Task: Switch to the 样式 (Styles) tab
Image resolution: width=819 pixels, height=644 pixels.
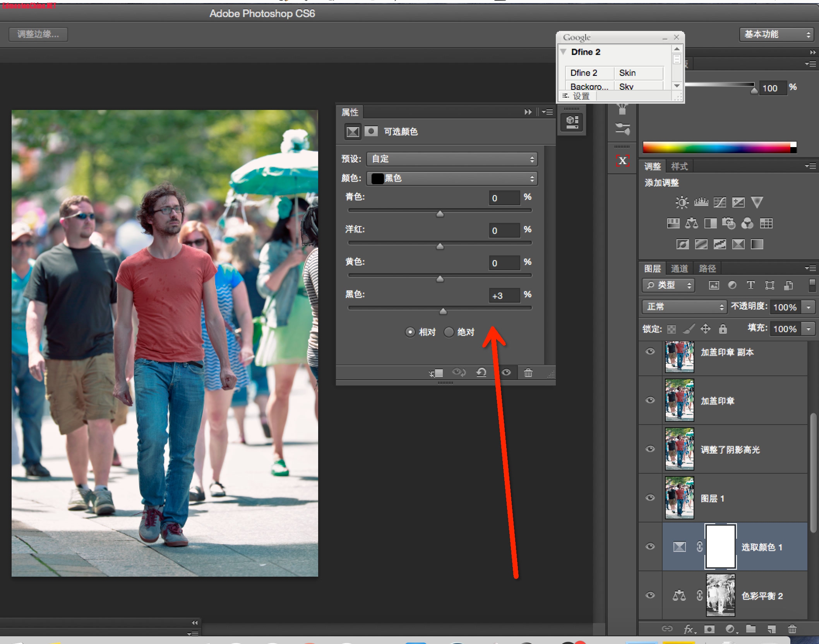Action: click(x=679, y=166)
